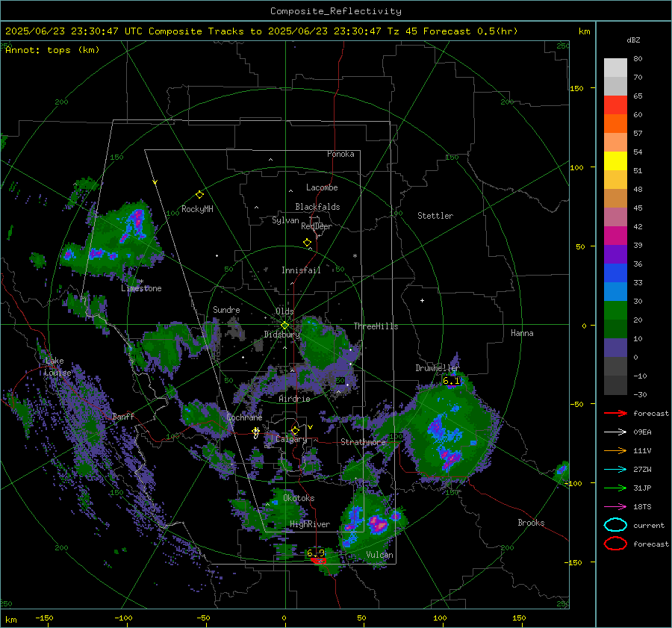
Task: Click the Innisfail town label
Action: click(x=301, y=270)
